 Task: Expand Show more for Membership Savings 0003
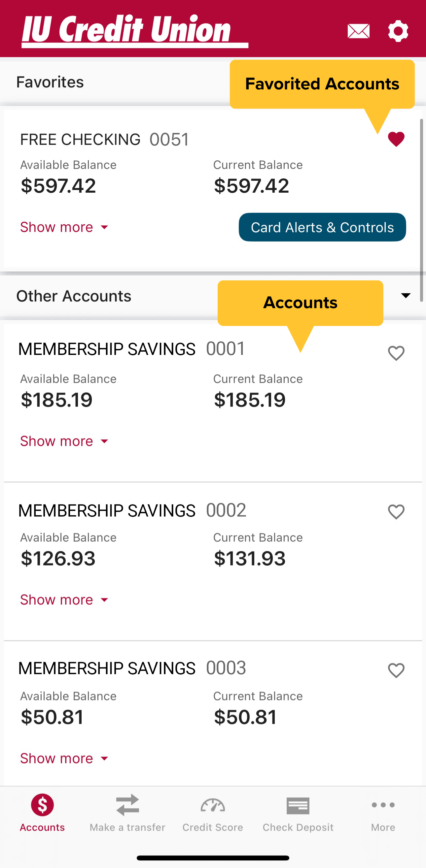64,758
